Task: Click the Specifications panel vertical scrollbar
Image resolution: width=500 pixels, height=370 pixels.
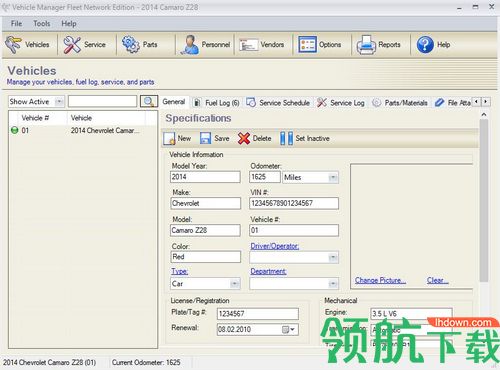Action: [484, 200]
